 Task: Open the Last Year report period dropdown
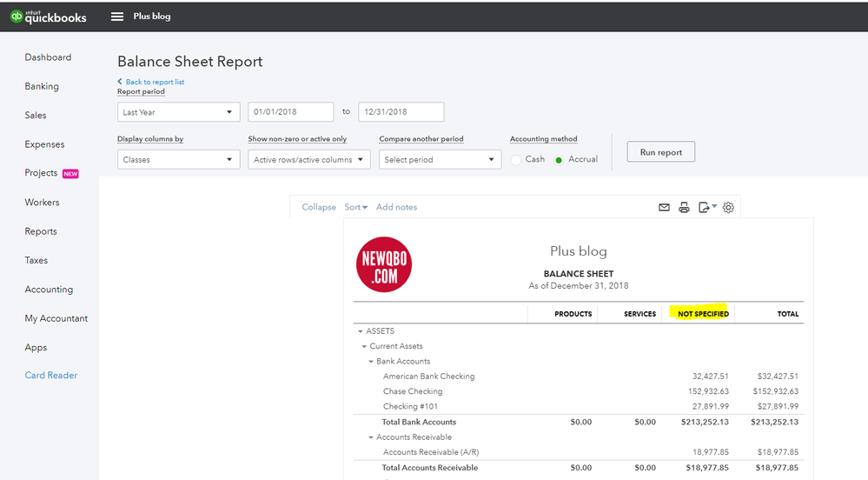click(x=178, y=112)
